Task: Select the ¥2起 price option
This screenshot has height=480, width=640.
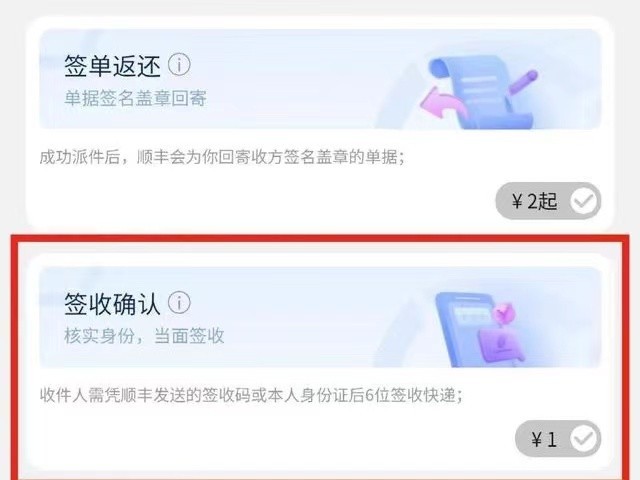Action: pyautogui.click(x=548, y=201)
